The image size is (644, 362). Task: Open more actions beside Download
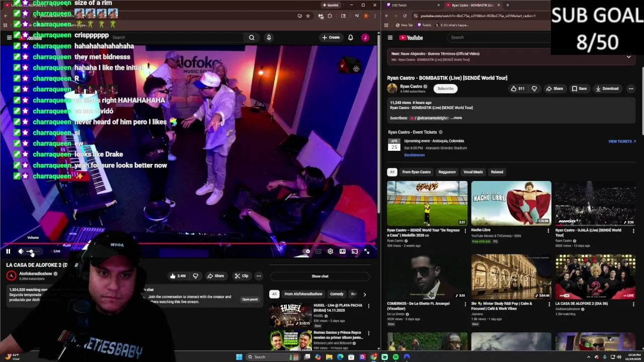point(631,88)
